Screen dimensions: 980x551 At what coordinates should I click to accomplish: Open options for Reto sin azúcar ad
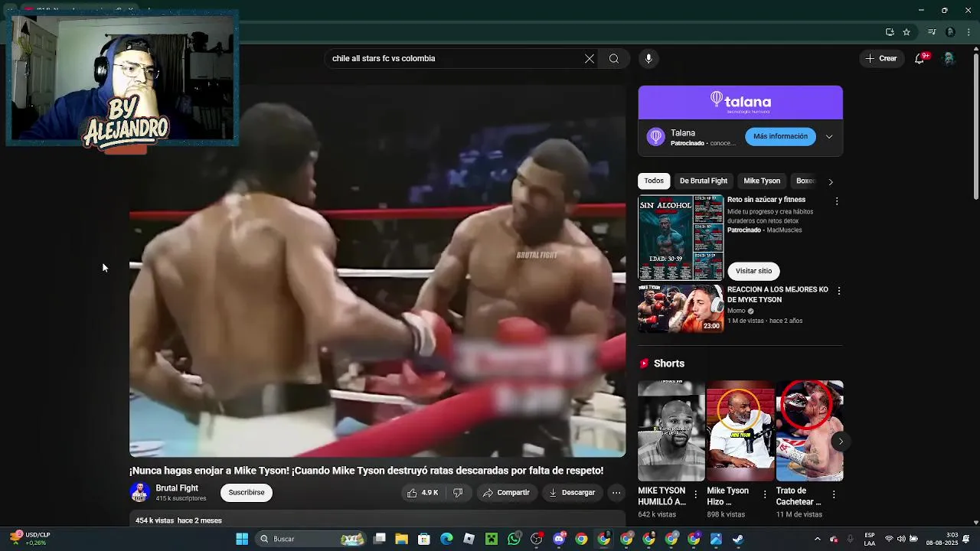coord(837,201)
